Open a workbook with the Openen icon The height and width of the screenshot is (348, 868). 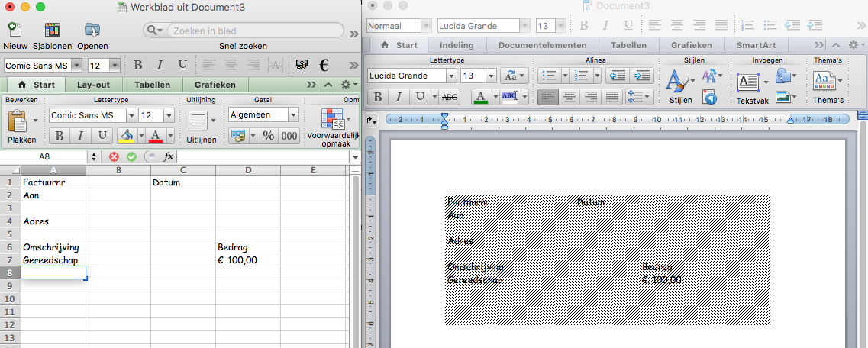tap(92, 31)
